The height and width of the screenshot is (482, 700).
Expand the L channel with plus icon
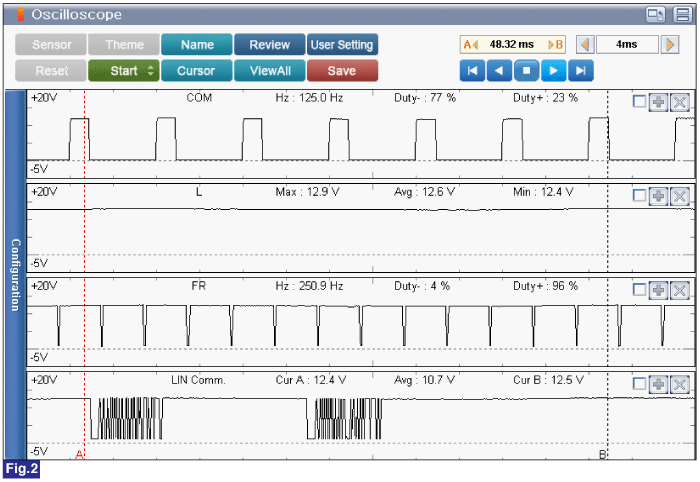pyautogui.click(x=658, y=196)
